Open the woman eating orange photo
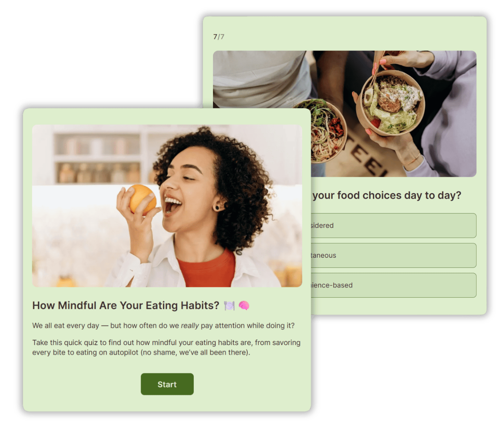 (167, 206)
